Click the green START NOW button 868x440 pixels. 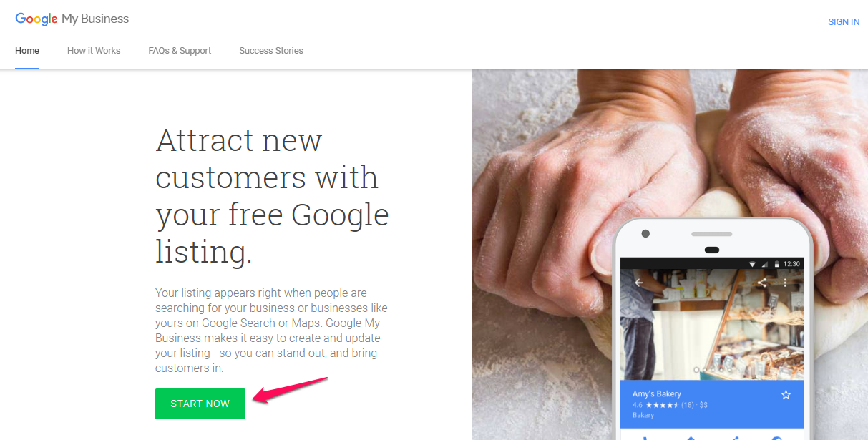click(x=200, y=404)
